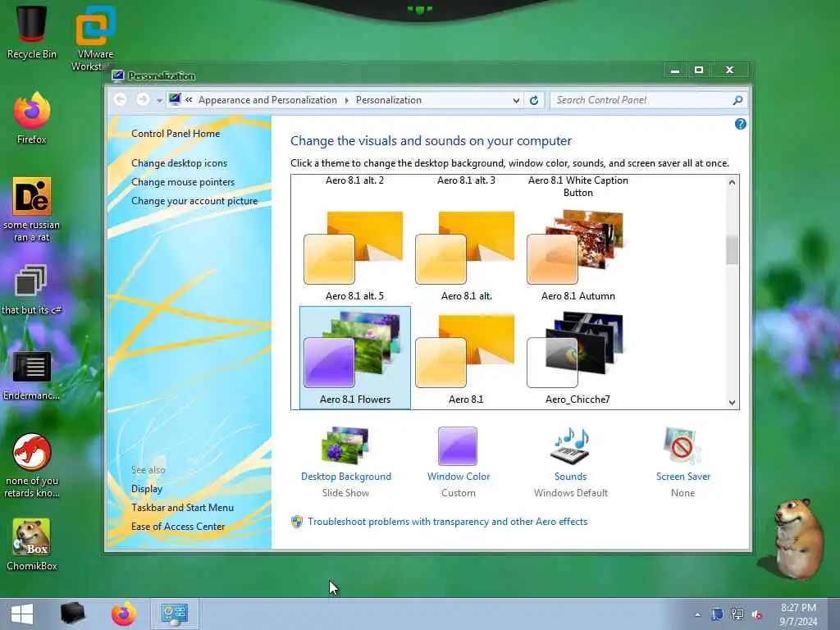Select the Aero 8.1 alt. theme
This screenshot has height=630, width=840.
[466, 255]
